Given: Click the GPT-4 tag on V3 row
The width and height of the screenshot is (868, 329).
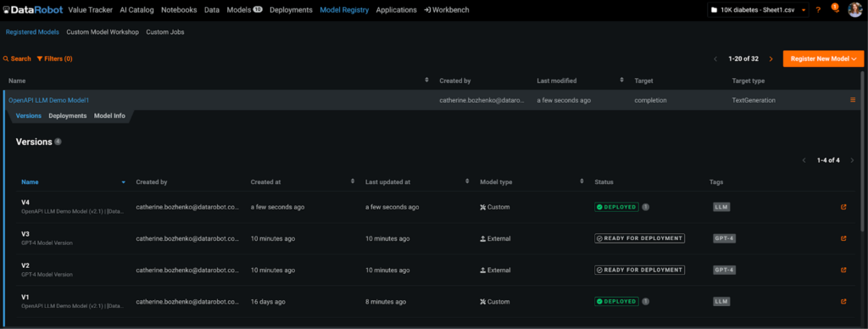Looking at the screenshot, I should [x=724, y=239].
